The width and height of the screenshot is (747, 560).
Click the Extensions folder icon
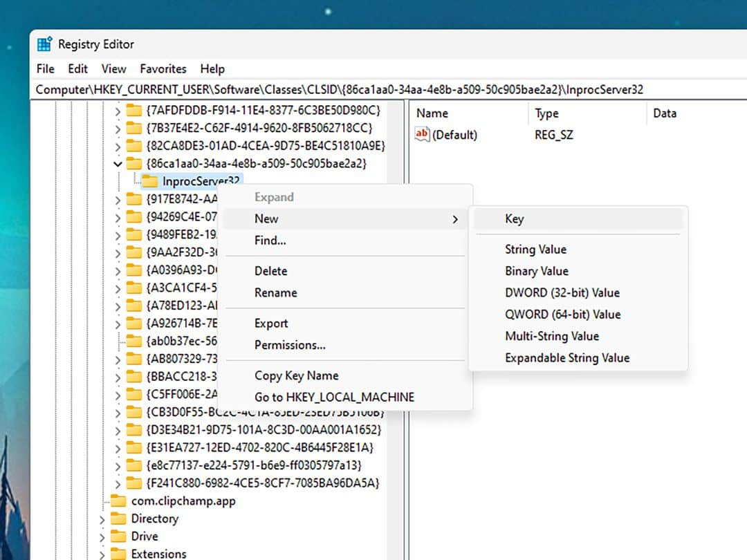(118, 554)
